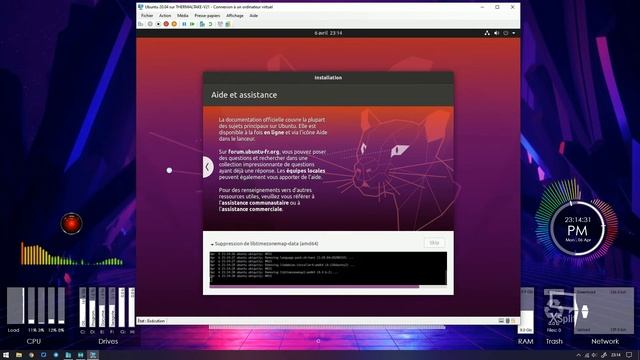Open the Ubuntu system menu dropdown arrow
This screenshot has height=360, width=640.
tap(513, 33)
